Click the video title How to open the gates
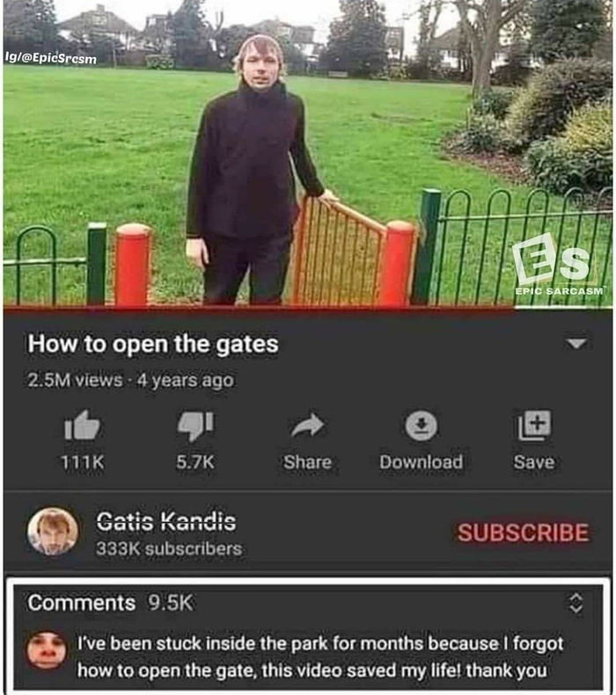The image size is (616, 695). click(x=153, y=344)
